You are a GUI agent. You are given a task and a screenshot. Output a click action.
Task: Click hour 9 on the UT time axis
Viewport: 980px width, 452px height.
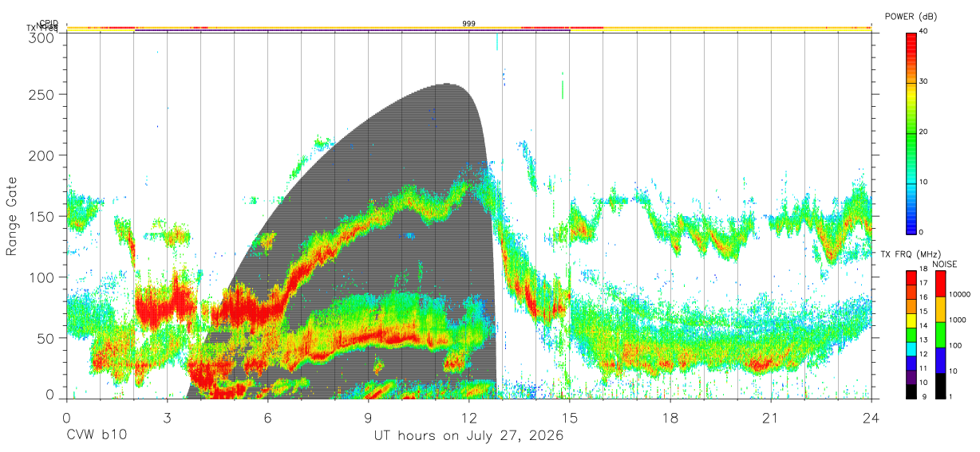click(368, 419)
